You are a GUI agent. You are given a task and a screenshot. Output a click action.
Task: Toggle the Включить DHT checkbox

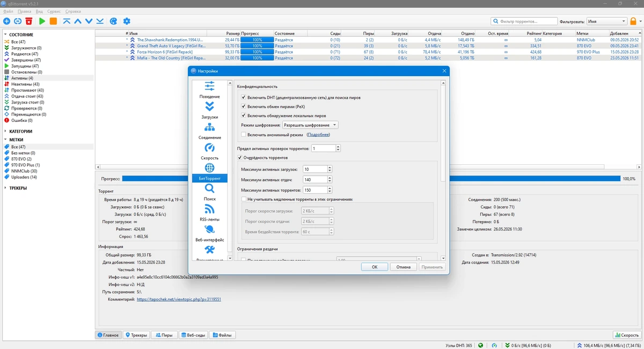click(x=244, y=98)
